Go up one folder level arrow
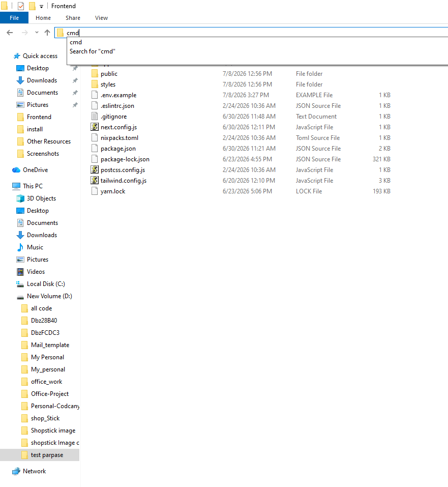Viewport: 448px width, 487px height. [47, 33]
